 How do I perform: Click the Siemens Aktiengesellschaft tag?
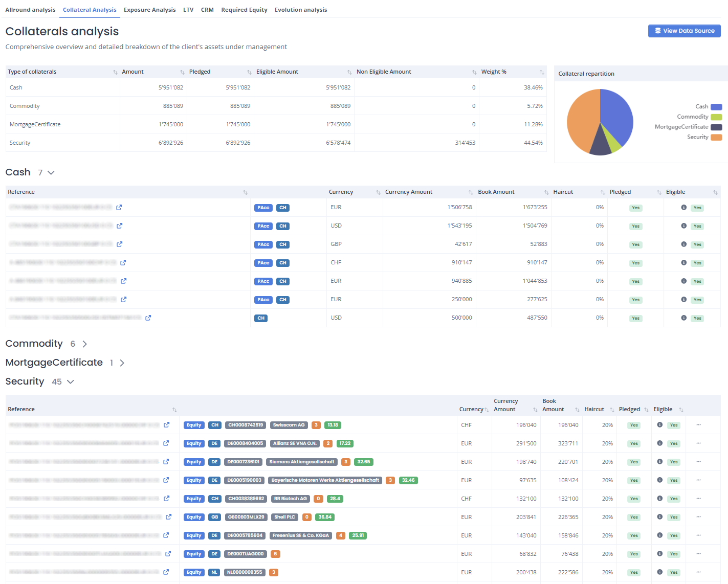coord(302,462)
